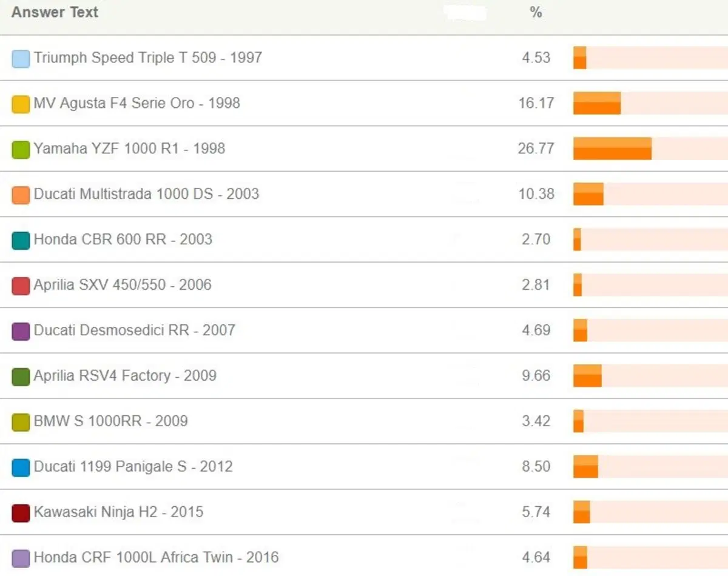Viewport: 728px width, 576px height.
Task: Select 'Honda CBR 600 RR - 2003' text
Action: (x=123, y=239)
